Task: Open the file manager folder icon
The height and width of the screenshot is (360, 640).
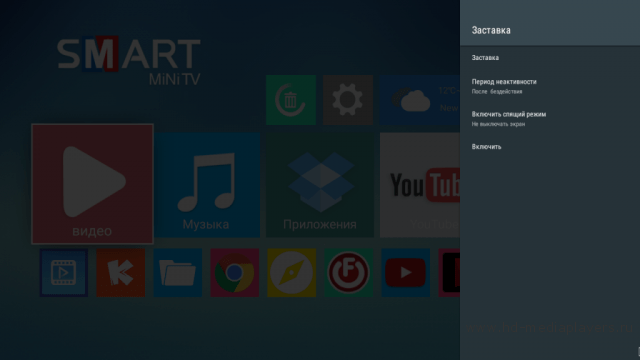Action: pyautogui.click(x=178, y=273)
